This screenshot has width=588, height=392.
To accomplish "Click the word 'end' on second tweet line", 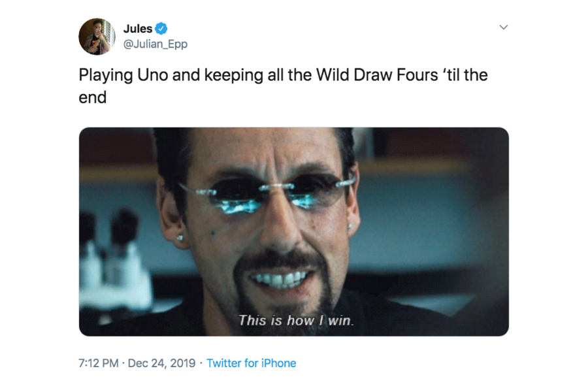I will pos(93,97).
